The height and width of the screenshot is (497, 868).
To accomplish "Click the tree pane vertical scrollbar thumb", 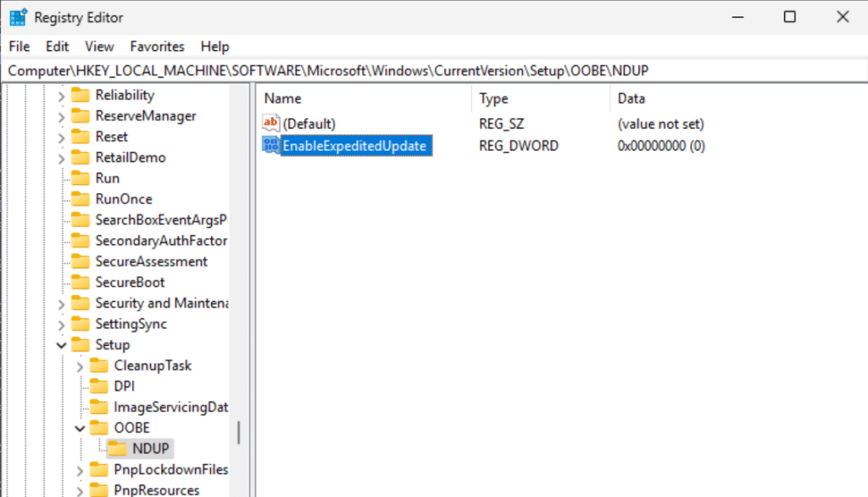I will pyautogui.click(x=238, y=433).
